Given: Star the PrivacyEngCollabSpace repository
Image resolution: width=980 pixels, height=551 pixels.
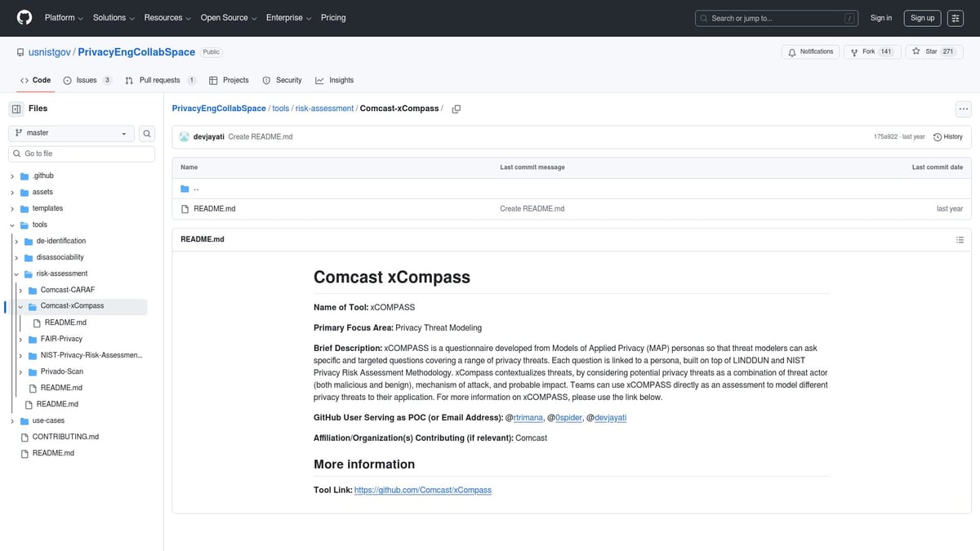Looking at the screenshot, I should tap(933, 51).
